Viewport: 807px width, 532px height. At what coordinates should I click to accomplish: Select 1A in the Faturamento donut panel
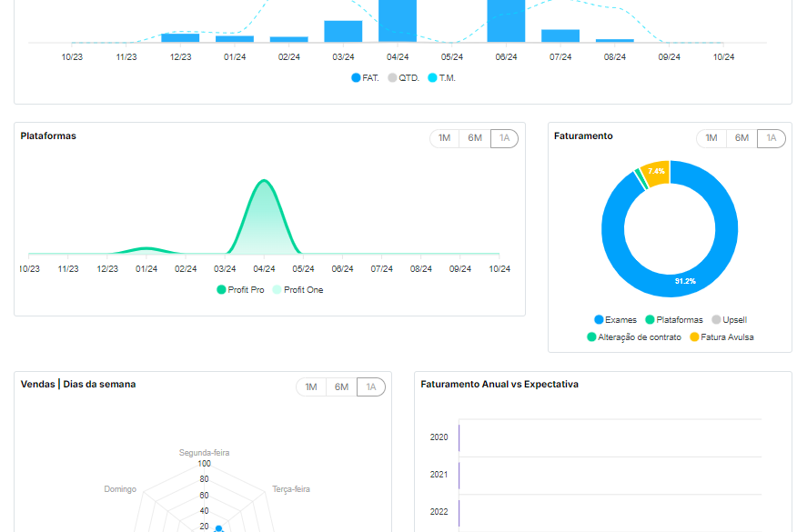click(x=771, y=138)
